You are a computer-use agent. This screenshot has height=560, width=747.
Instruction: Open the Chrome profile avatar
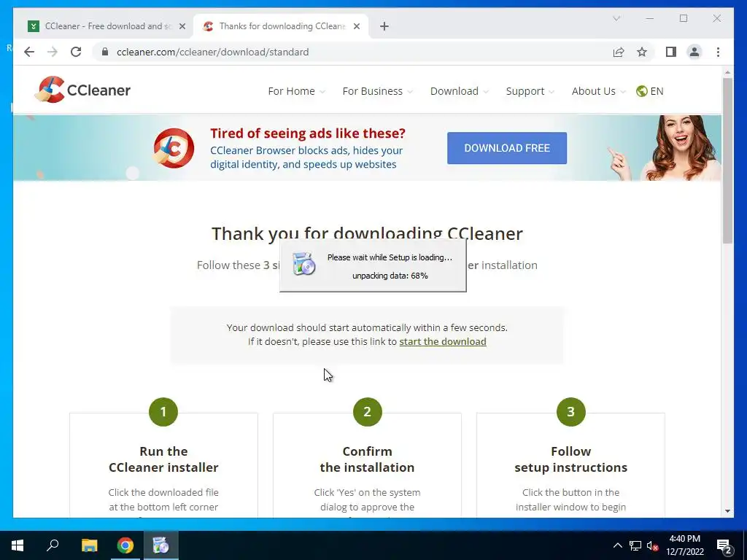click(694, 52)
